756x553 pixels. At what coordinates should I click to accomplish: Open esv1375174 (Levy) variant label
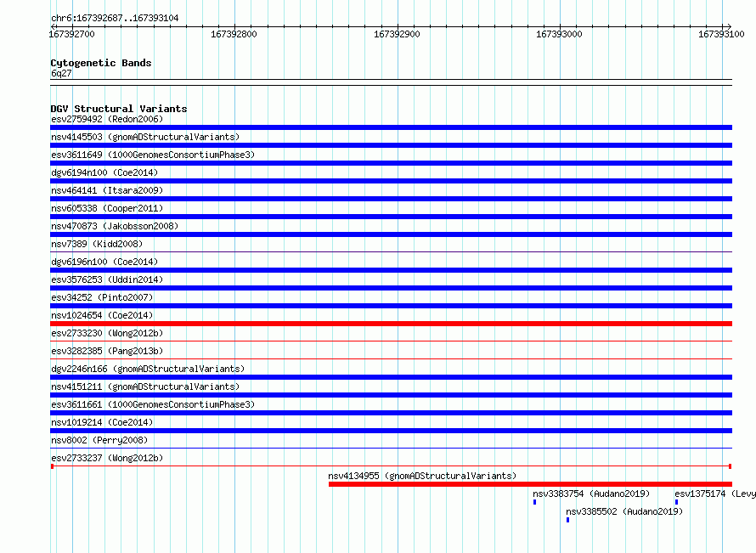715,494
